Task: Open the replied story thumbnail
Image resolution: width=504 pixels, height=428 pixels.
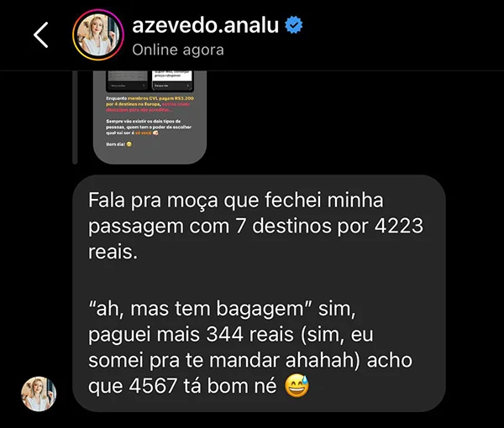Action: 150,117
